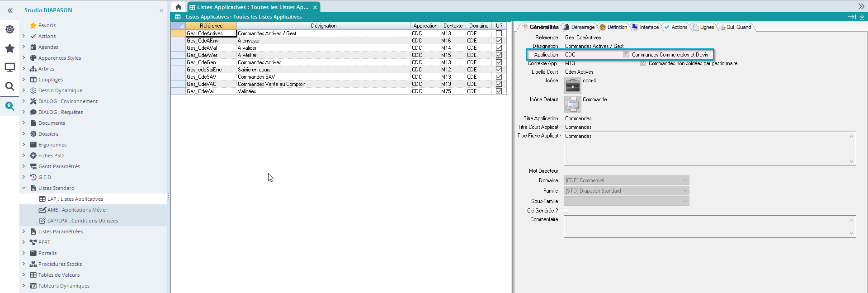Click the home icon tab
868x293 pixels.
pos(178,7)
